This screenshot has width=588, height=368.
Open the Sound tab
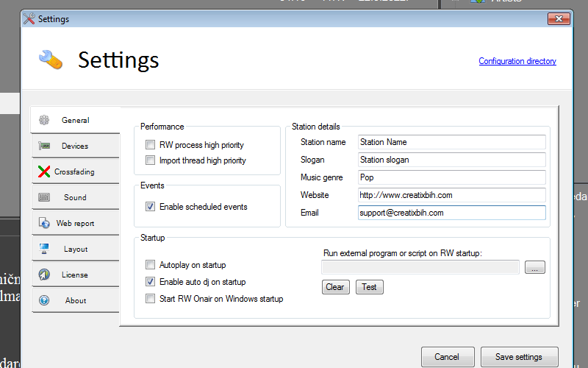76,197
